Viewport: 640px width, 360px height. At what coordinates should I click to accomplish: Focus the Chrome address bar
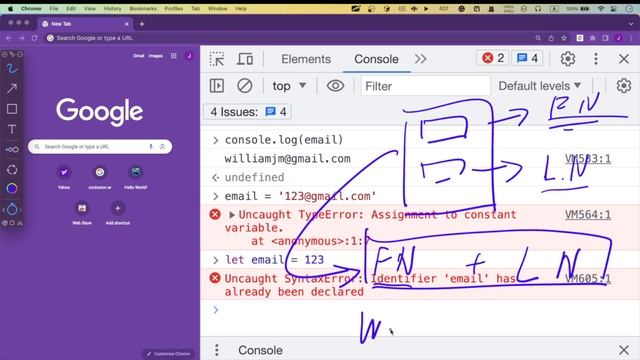[x=286, y=38]
